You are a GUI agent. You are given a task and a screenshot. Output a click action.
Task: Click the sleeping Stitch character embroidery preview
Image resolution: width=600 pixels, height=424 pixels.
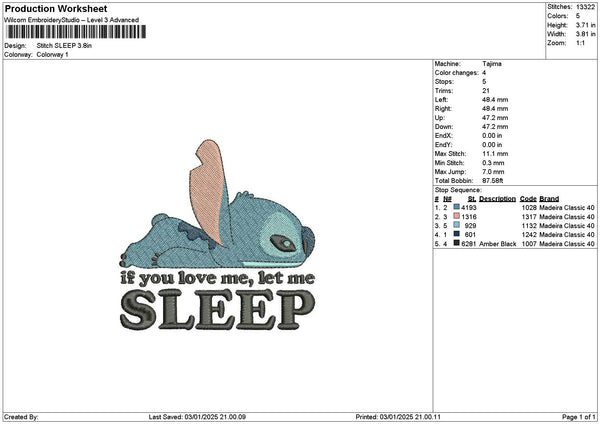pyautogui.click(x=218, y=205)
